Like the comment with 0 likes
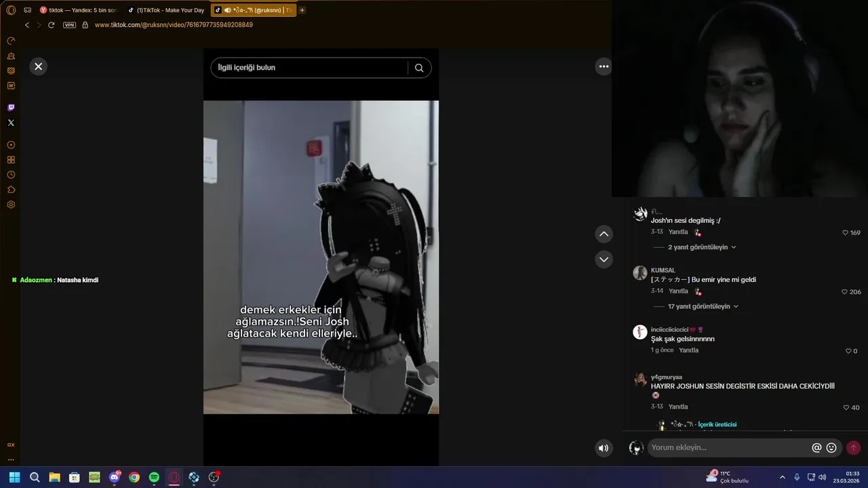The image size is (868, 488). [x=848, y=351]
